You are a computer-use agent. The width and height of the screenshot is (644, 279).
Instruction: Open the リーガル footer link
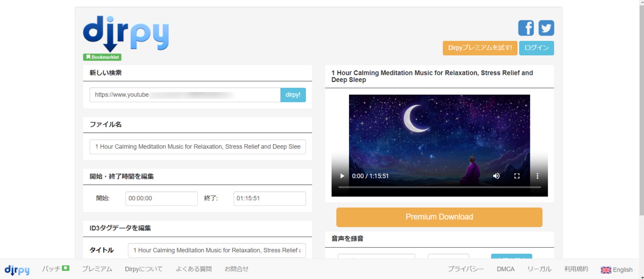pos(539,269)
